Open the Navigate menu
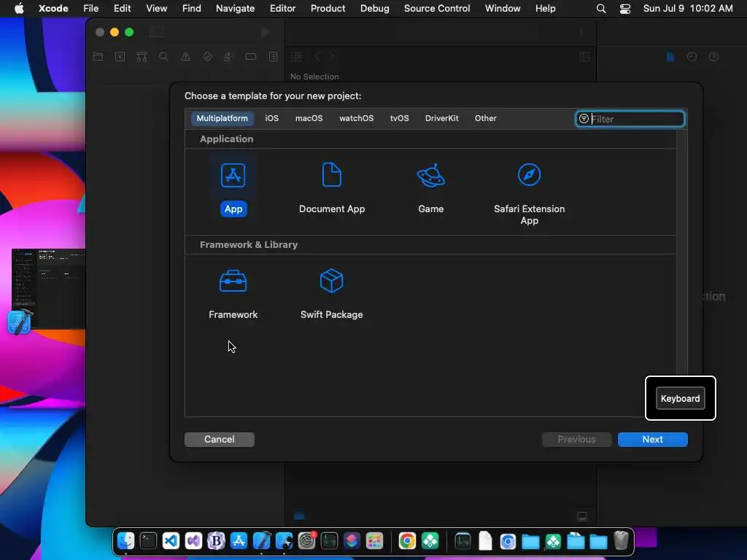 235,9
